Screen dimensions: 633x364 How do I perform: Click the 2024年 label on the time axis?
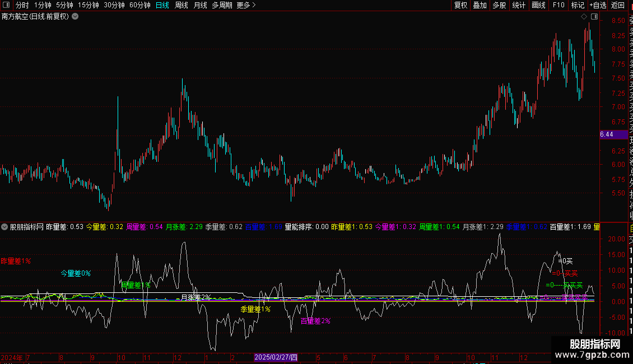[x=12, y=357]
